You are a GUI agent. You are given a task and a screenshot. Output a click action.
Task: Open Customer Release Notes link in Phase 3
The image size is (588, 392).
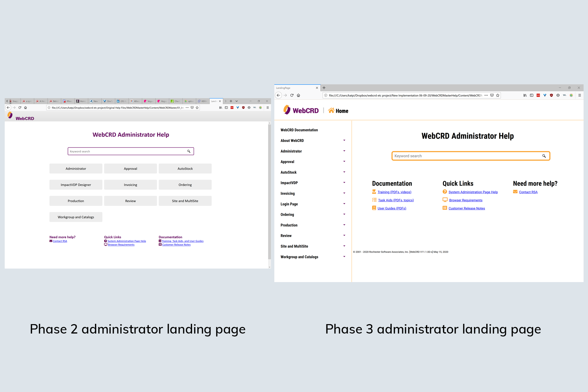(x=467, y=208)
